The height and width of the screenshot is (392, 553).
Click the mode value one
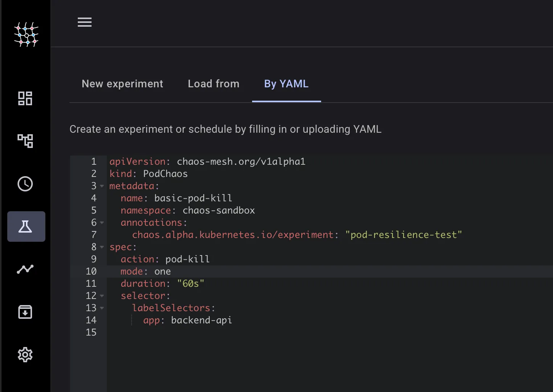tap(162, 272)
